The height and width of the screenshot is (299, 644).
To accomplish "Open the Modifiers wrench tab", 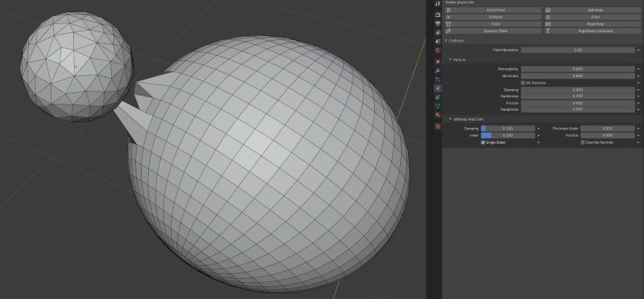I will pos(438,71).
